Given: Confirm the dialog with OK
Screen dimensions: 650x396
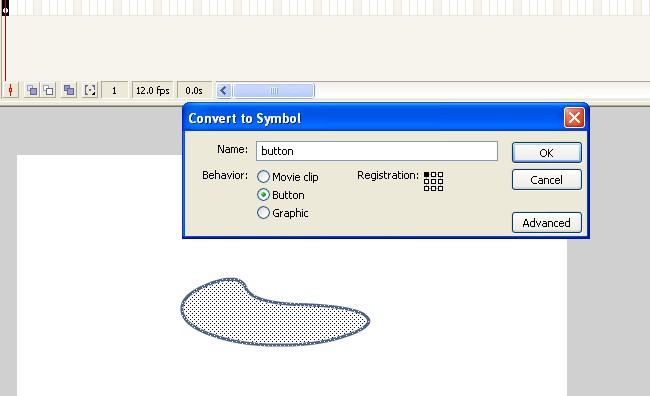Looking at the screenshot, I should click(x=546, y=153).
